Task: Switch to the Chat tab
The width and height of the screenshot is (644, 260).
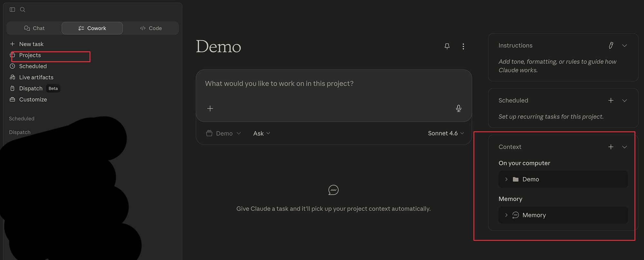Action: click(34, 28)
